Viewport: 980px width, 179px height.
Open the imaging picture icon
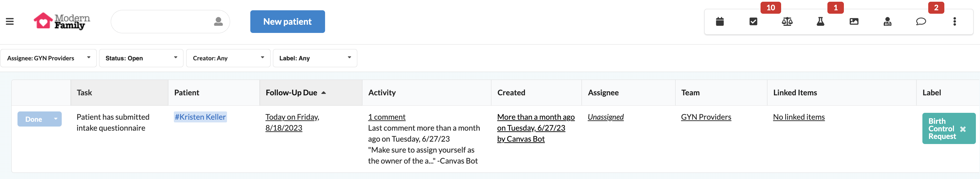854,22
